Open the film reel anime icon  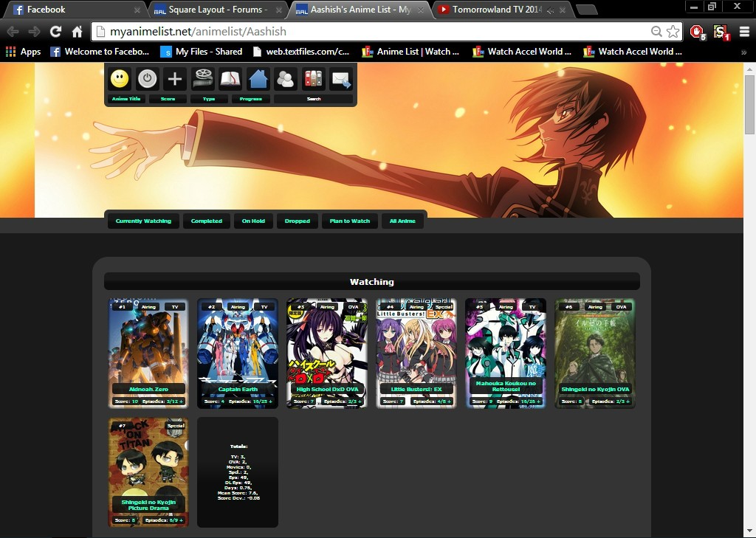[x=202, y=79]
